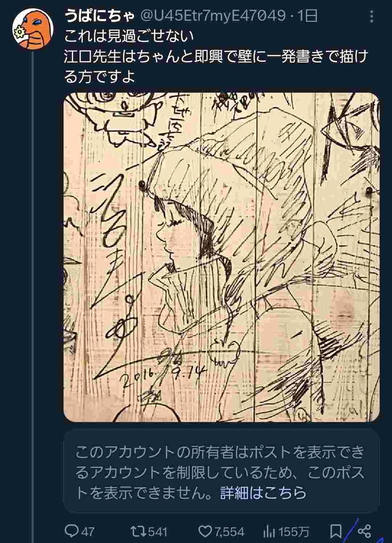392x543 pixels.
Task: Click the display name うぱにちゃ
Action: pos(100,16)
